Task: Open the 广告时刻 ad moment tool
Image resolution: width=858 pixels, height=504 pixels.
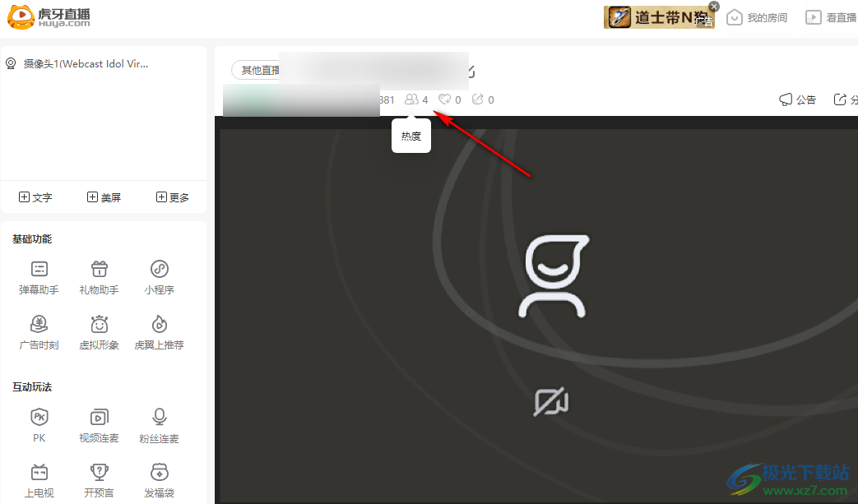Action: 39,333
